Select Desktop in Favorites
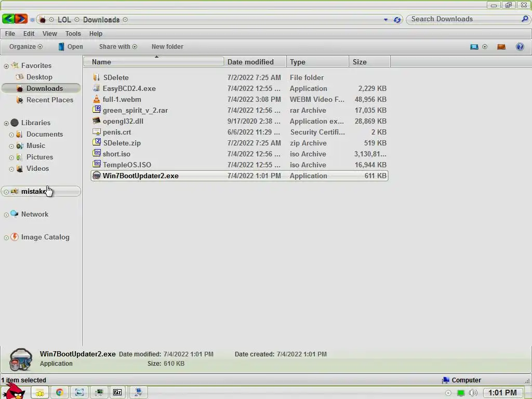The image size is (532, 399). click(x=39, y=77)
